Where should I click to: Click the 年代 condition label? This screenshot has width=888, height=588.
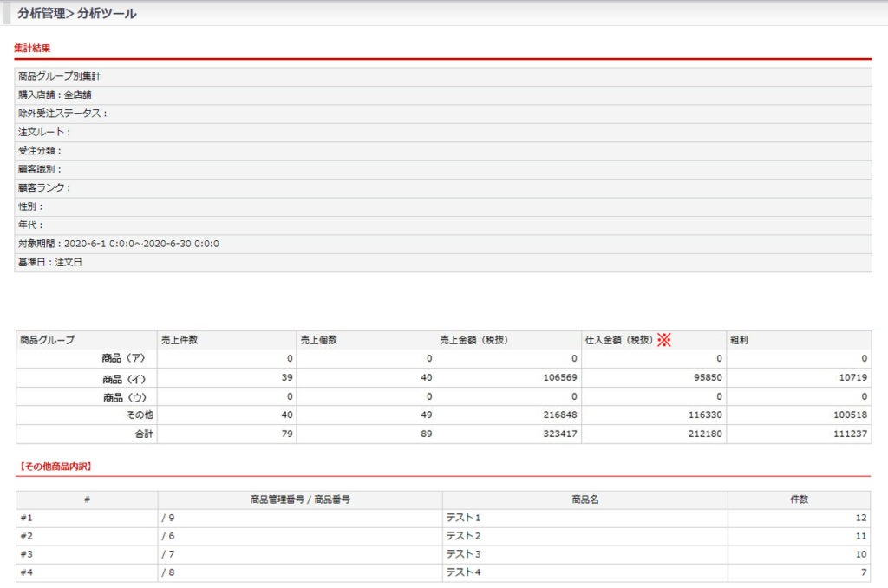point(30,225)
